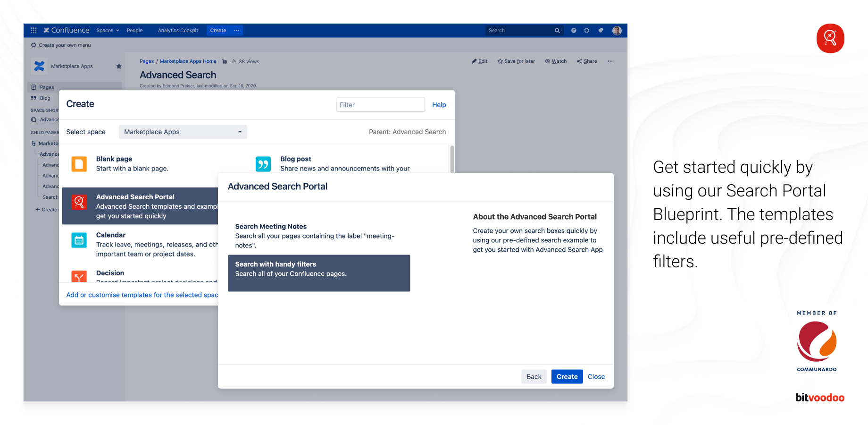The width and height of the screenshot is (868, 425).
Task: Click Edit page pencil button
Action: coord(480,61)
